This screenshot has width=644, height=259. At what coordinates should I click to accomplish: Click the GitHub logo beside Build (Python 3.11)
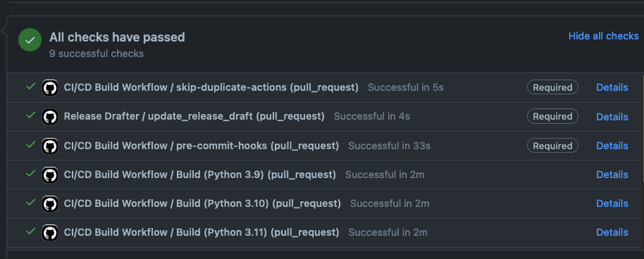(50, 233)
